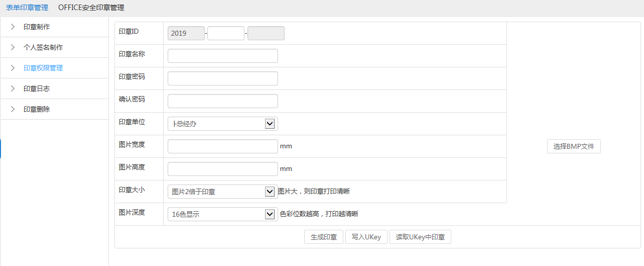
Task: Click 选择BMP文件 button
Action: [x=574, y=146]
